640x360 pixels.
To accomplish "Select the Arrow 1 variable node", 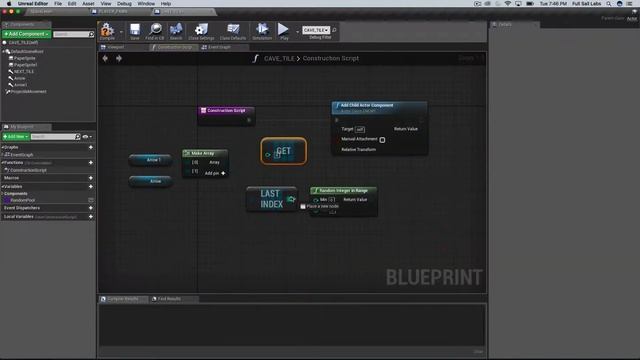I will [151, 160].
